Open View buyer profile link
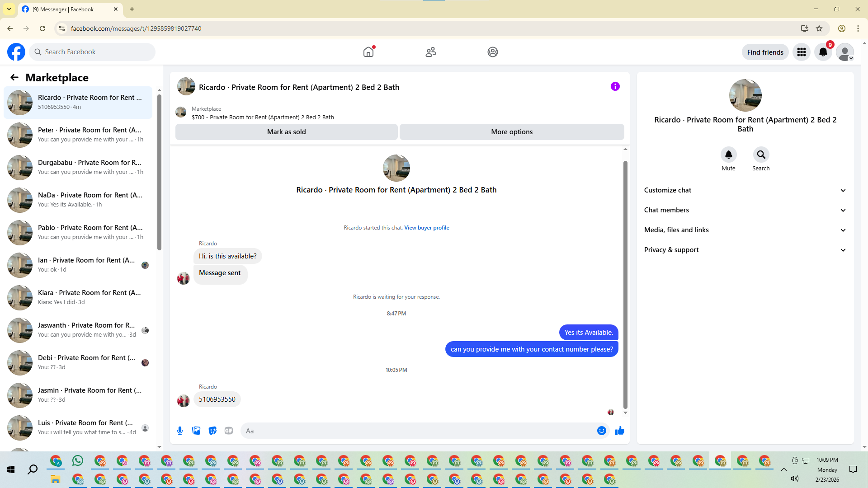This screenshot has height=488, width=868. [426, 228]
